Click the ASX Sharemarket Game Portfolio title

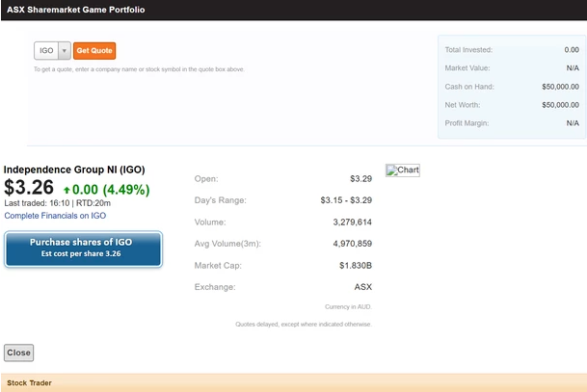click(75, 10)
